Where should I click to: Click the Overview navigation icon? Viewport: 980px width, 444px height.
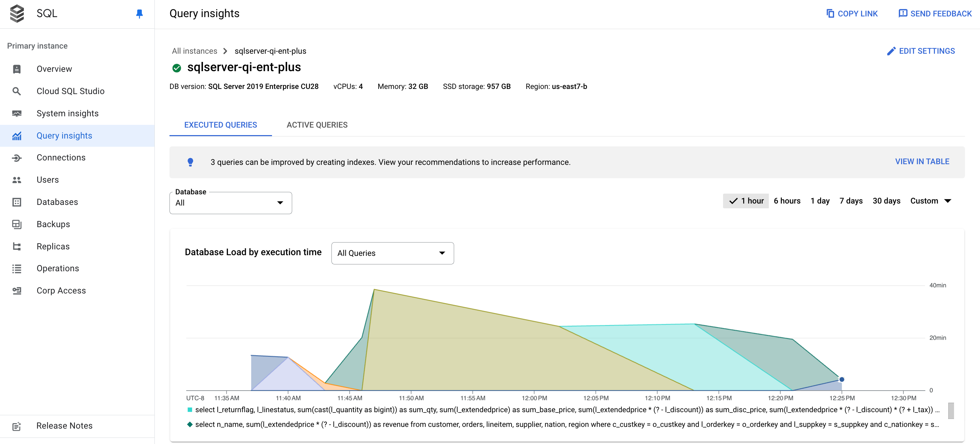pos(17,69)
